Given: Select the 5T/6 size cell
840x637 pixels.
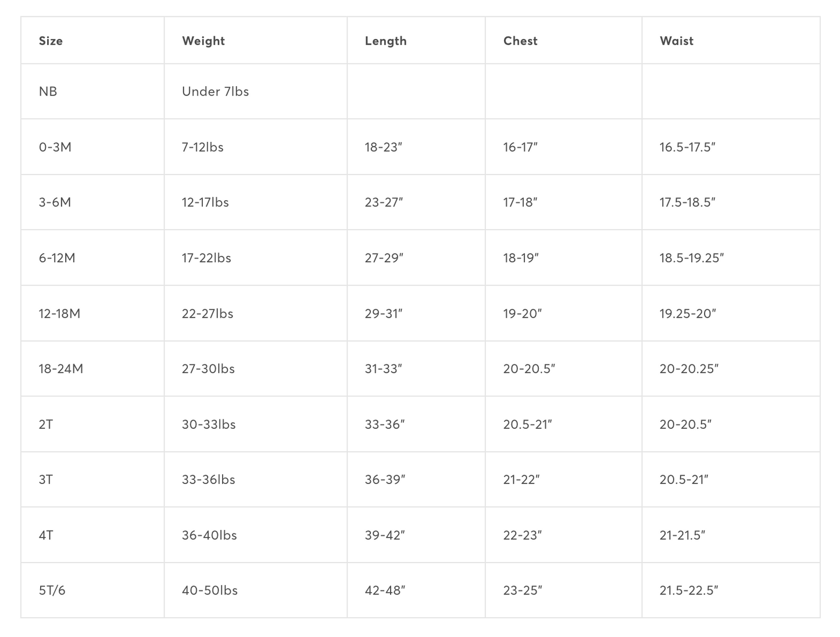Looking at the screenshot, I should (52, 590).
